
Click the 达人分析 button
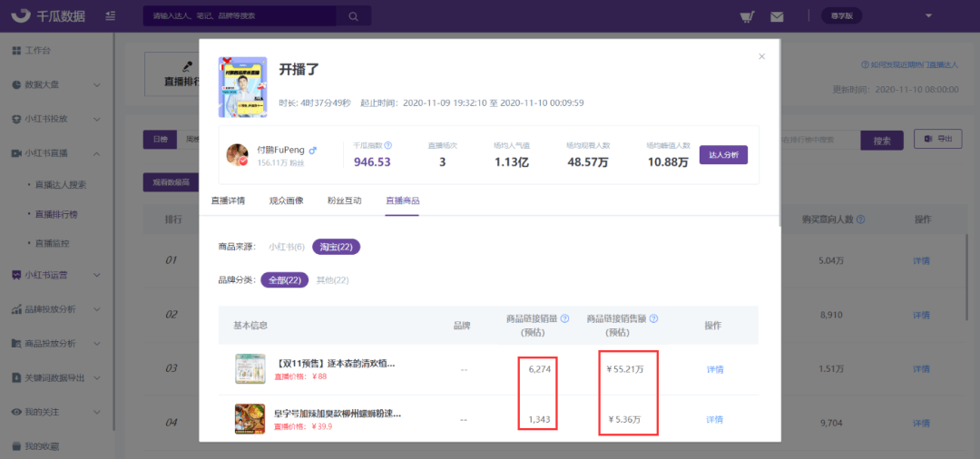pyautogui.click(x=722, y=155)
